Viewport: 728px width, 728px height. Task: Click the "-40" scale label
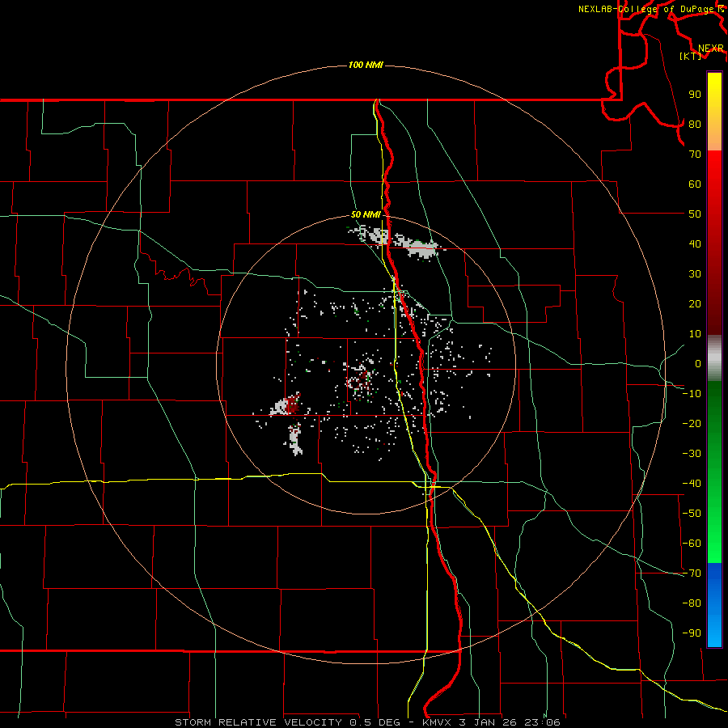(692, 484)
